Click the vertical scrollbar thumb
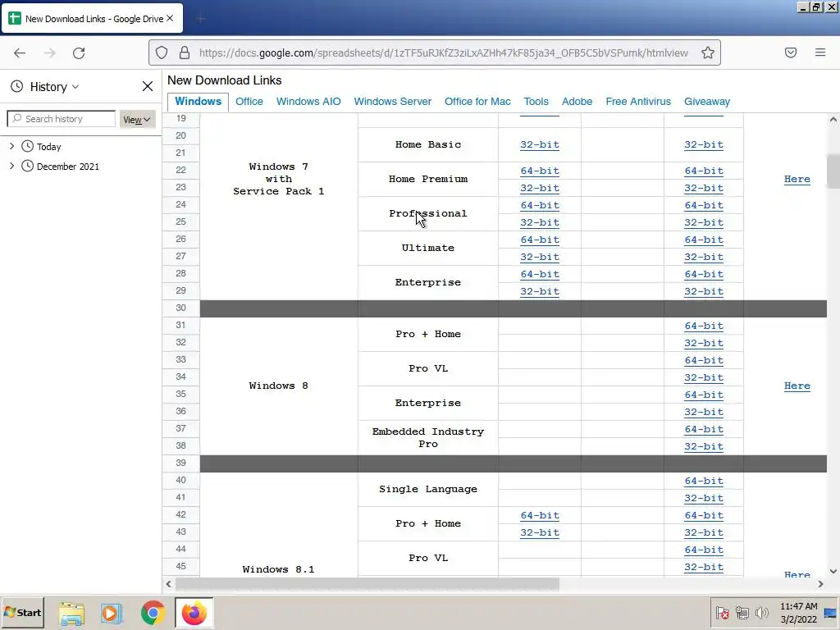 [x=833, y=171]
